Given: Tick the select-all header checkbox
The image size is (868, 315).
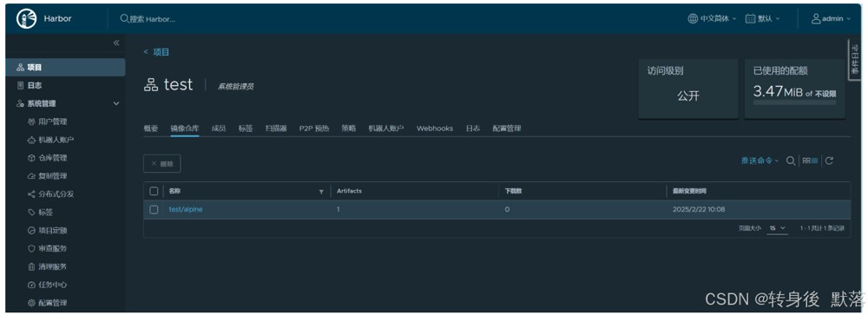Looking at the screenshot, I should 154,191.
